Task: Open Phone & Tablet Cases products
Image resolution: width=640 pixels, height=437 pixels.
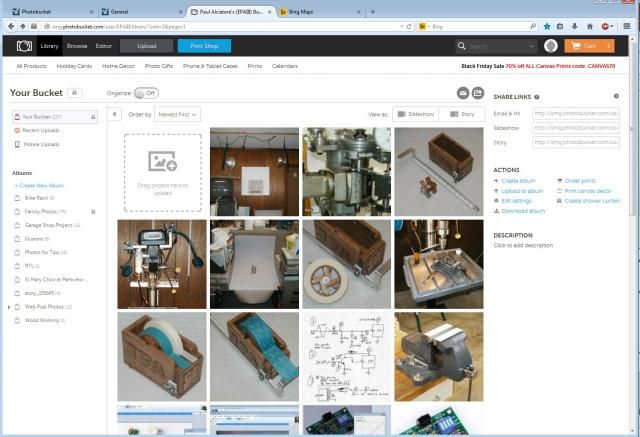Action: point(210,66)
